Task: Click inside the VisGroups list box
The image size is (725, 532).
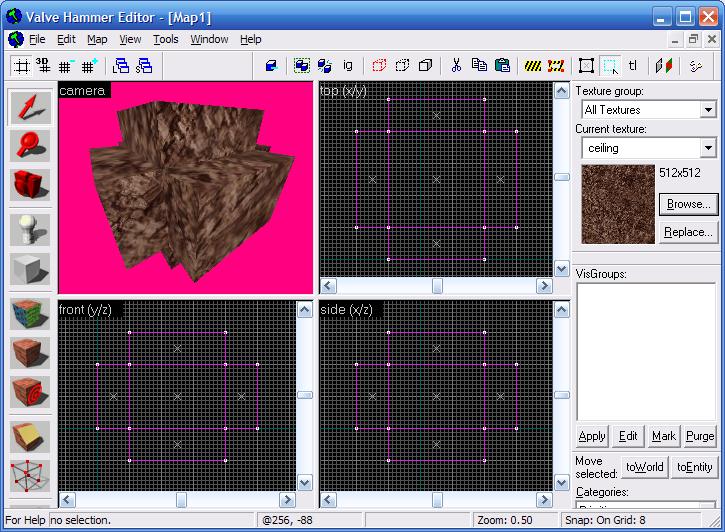Action: pyautogui.click(x=646, y=352)
